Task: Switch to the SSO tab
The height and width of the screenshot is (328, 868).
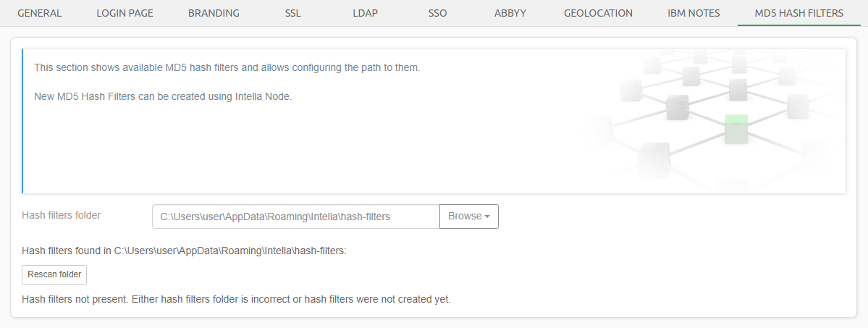Action: coord(437,13)
